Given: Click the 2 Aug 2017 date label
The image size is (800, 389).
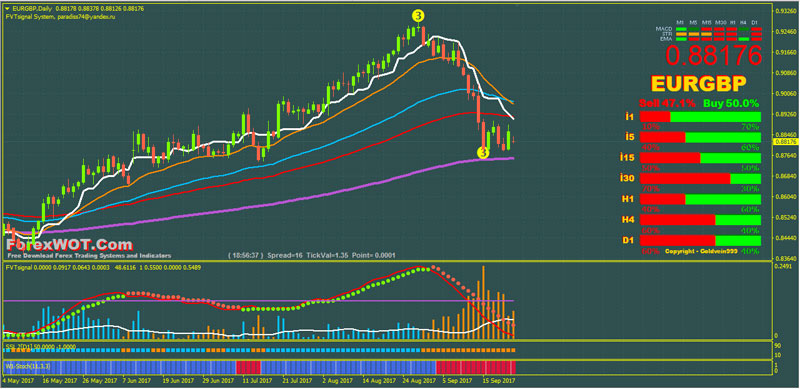Looking at the screenshot, I should pos(337,381).
